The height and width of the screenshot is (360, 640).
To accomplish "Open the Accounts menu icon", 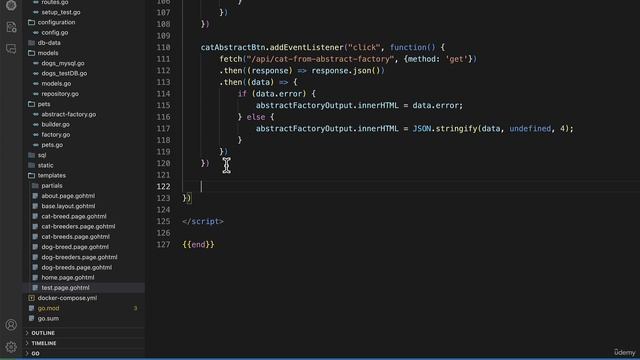I will [x=11, y=325].
